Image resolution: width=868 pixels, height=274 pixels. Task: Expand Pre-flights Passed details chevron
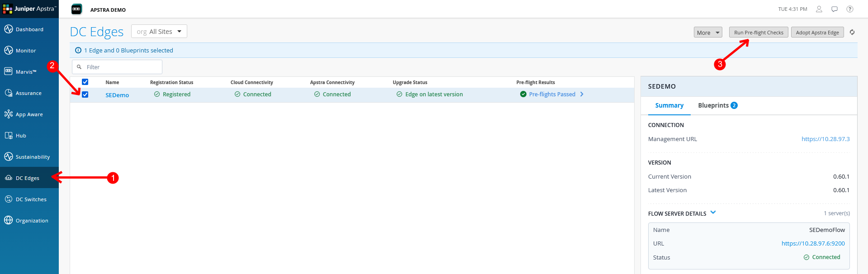click(582, 94)
